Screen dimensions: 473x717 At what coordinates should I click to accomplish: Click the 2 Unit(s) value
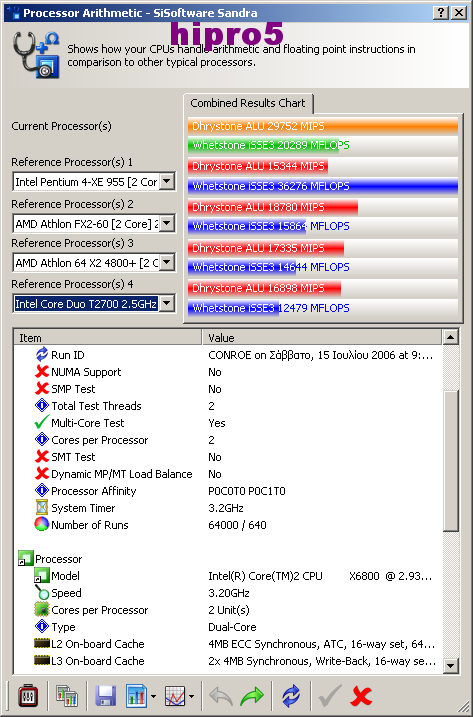coord(229,610)
